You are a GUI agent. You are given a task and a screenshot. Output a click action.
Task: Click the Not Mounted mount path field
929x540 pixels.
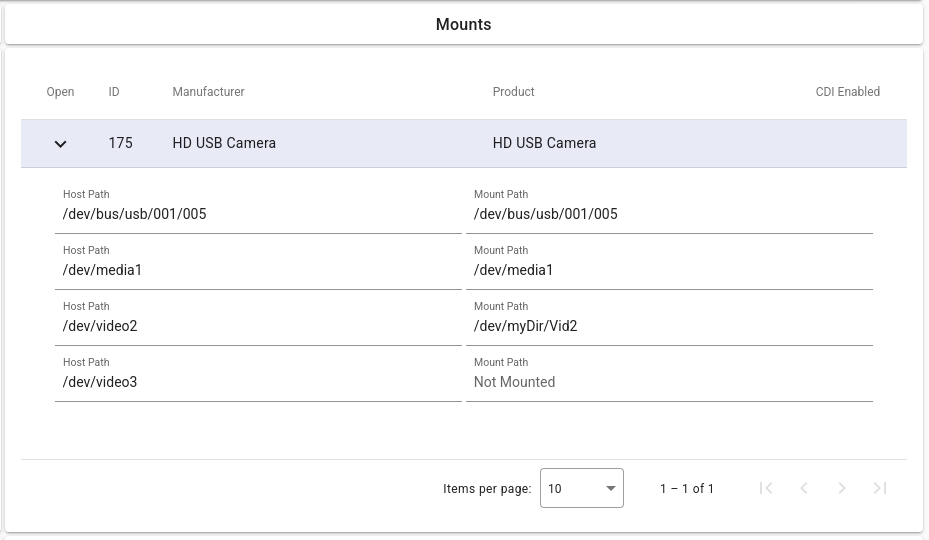[669, 376]
